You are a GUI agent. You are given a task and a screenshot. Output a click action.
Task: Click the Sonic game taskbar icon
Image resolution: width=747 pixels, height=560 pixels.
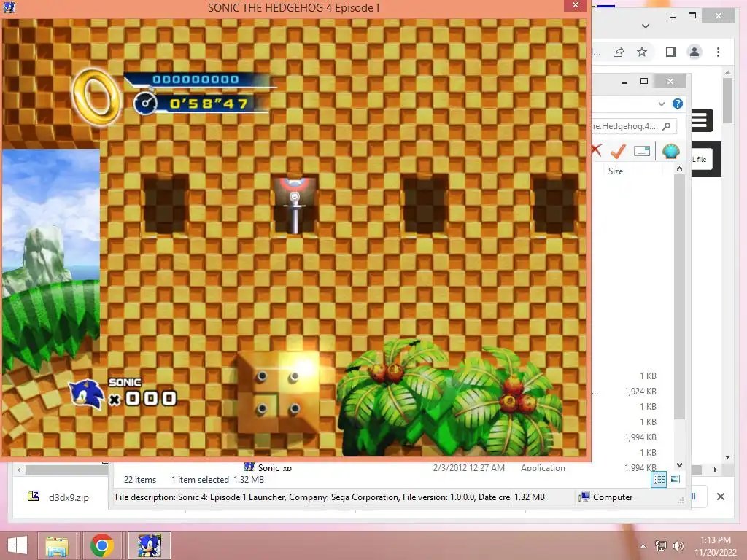click(150, 545)
